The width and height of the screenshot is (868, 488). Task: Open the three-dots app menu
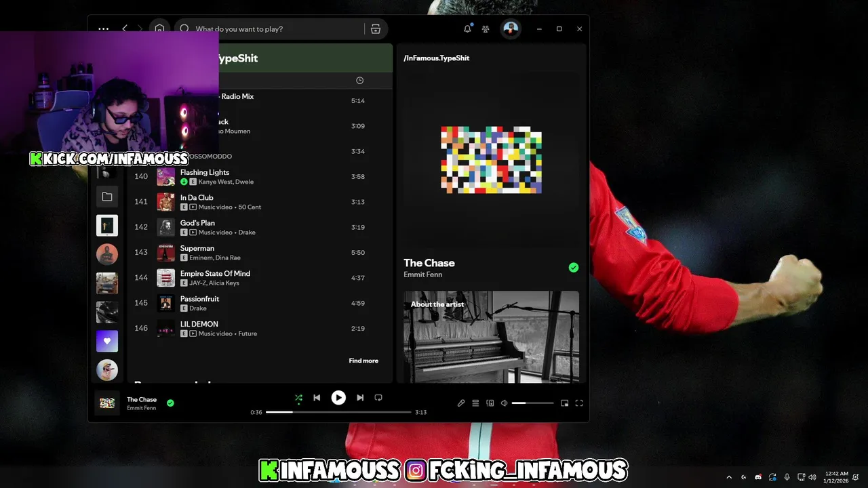pos(103,29)
